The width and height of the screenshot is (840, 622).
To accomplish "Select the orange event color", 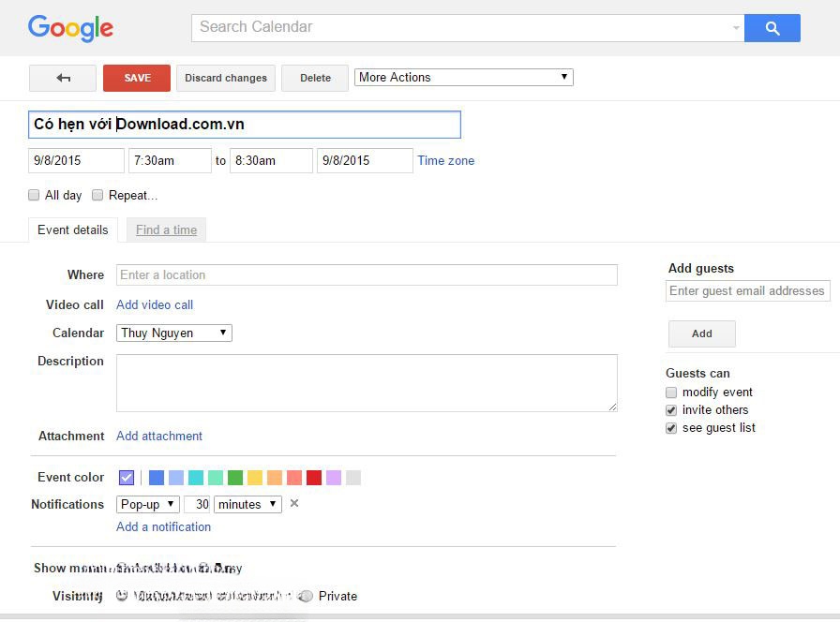I will [275, 478].
